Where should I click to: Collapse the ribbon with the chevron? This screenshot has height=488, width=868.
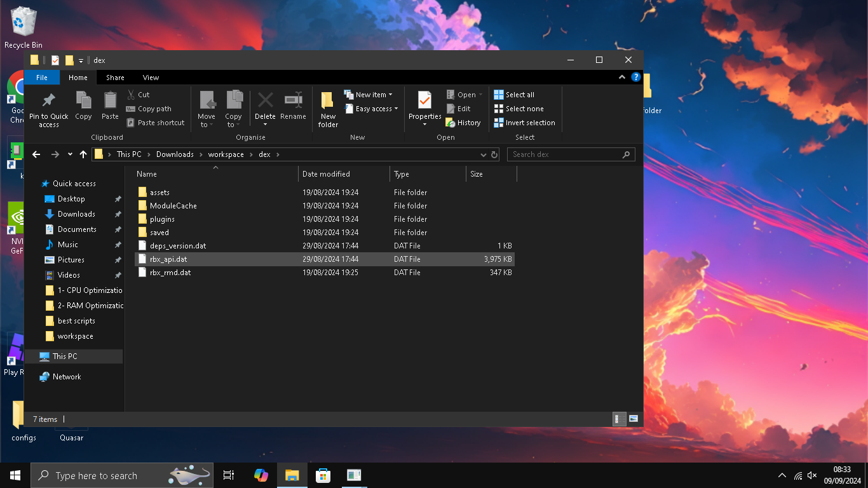tap(622, 78)
